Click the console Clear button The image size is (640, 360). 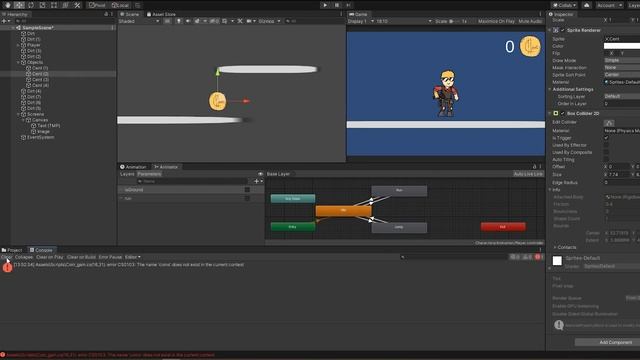click(x=7, y=257)
